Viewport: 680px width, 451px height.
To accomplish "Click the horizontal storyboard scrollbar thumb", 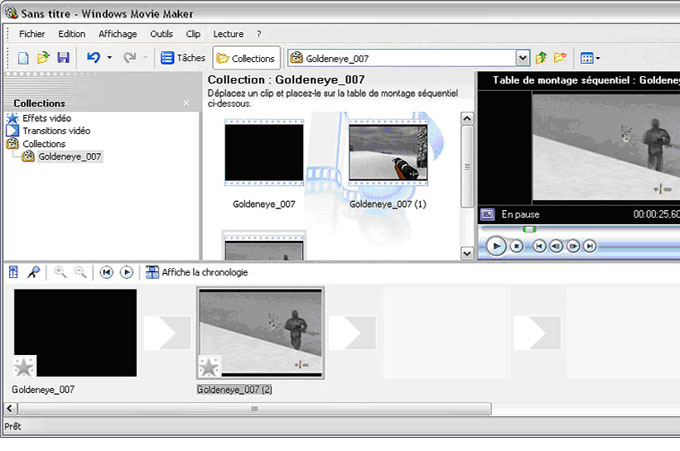I will [x=254, y=409].
